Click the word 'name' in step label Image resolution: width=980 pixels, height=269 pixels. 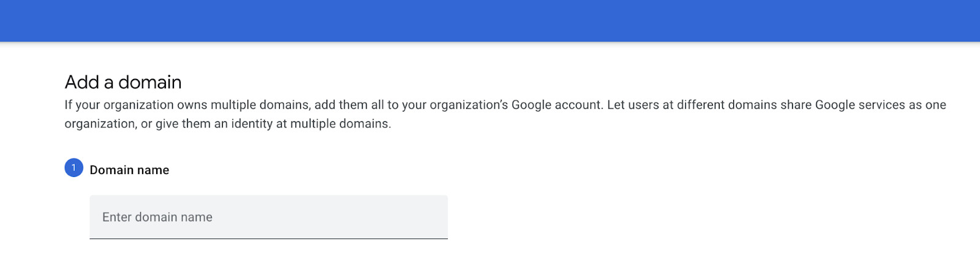tap(154, 170)
